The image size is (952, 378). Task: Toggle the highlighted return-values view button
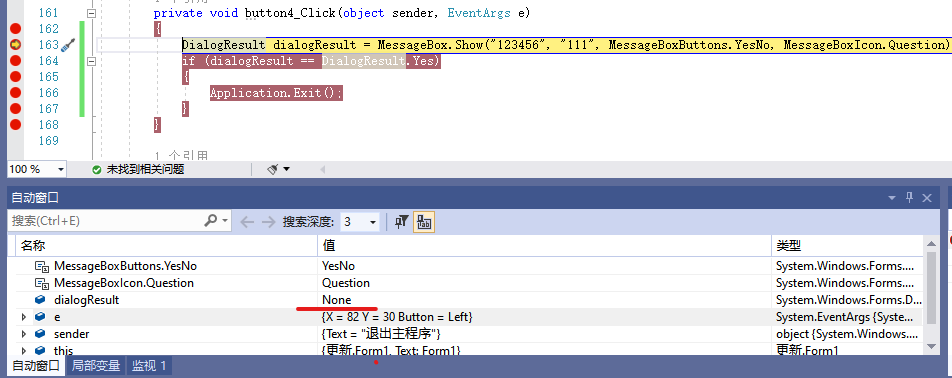point(424,222)
